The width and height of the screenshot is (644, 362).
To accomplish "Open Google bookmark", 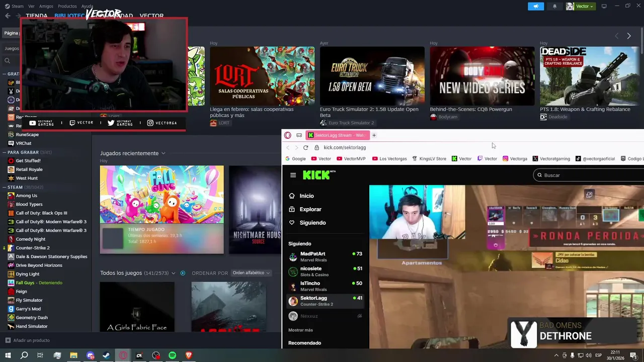I will tap(295, 159).
